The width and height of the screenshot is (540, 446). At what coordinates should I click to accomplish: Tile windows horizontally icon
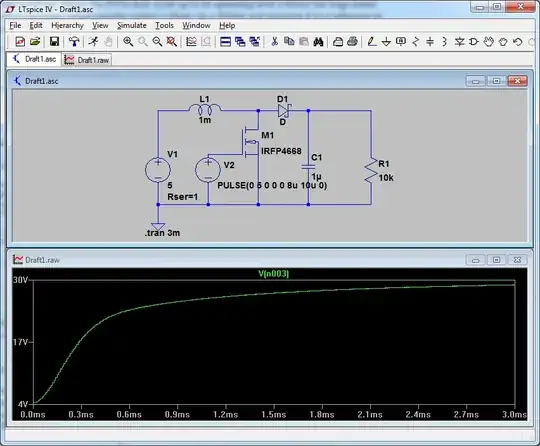point(225,42)
